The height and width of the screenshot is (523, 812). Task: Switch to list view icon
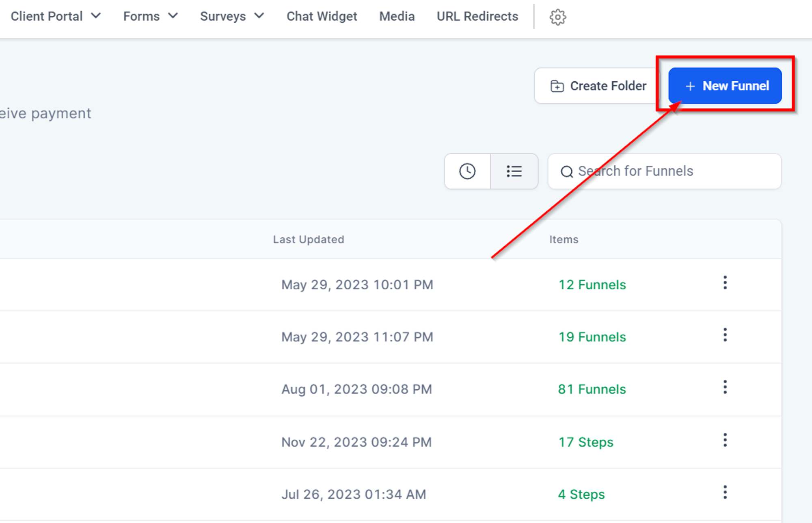click(x=514, y=171)
